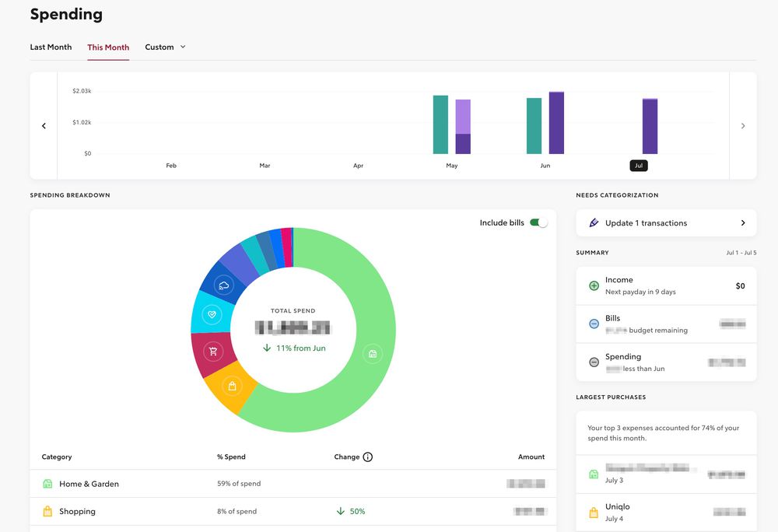Open Update 1 transactions
This screenshot has width=778, height=532.
click(x=667, y=223)
